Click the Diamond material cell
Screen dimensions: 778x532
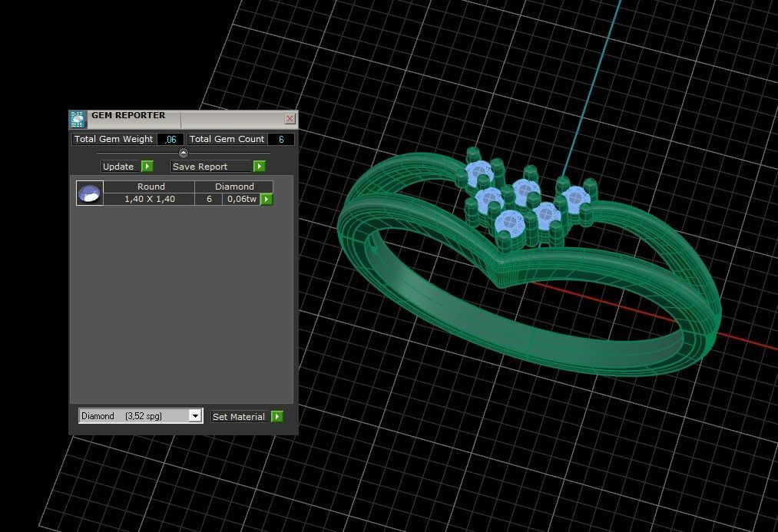pos(234,187)
